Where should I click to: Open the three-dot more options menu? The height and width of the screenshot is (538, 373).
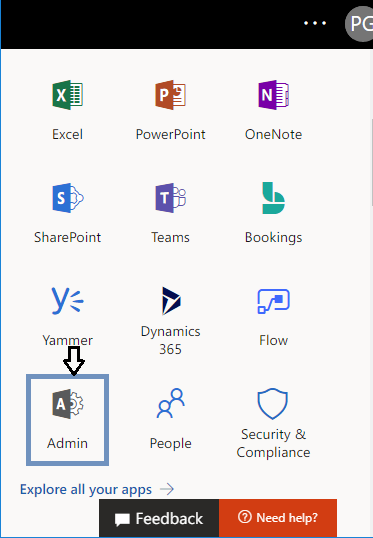point(315,23)
